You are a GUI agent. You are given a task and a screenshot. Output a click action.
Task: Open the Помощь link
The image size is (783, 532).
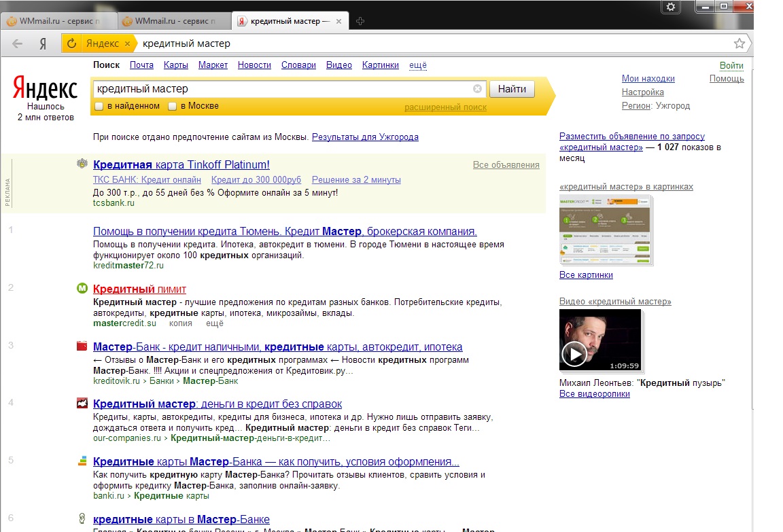(x=727, y=78)
